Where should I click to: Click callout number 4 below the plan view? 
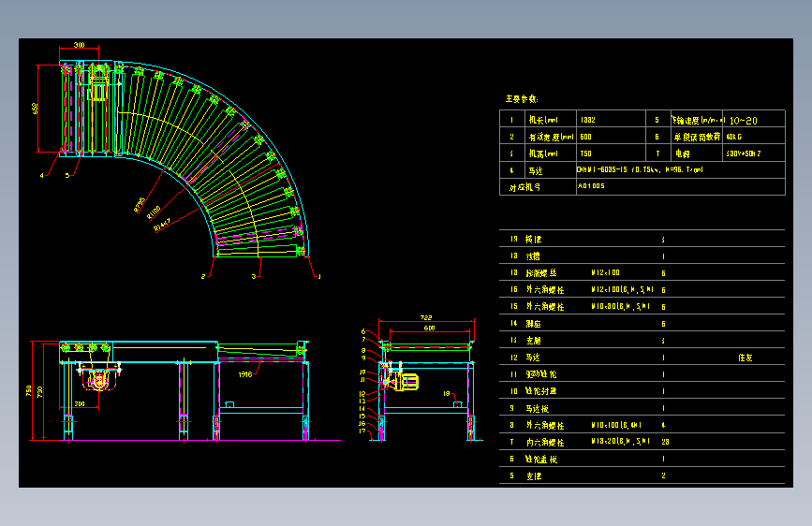[x=42, y=176]
